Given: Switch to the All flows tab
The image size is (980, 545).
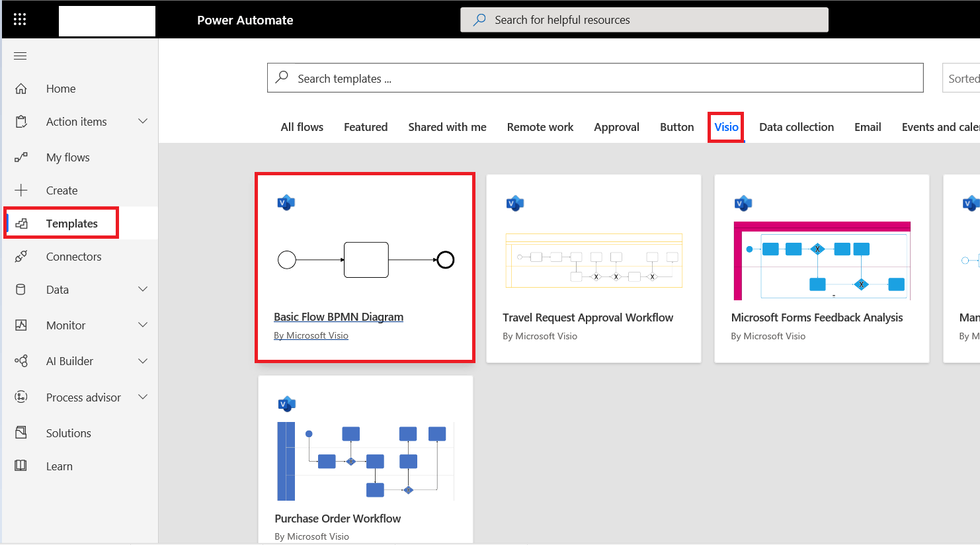Looking at the screenshot, I should click(x=302, y=127).
